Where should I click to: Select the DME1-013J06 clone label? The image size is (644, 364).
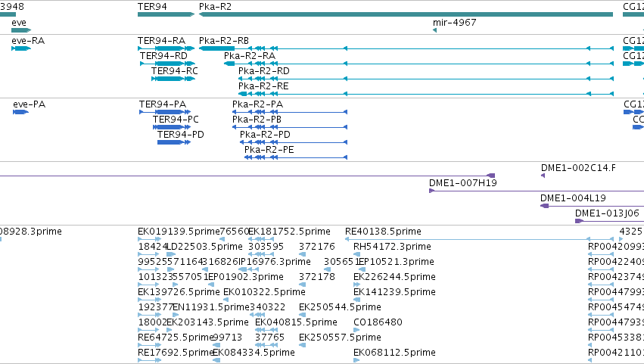(607, 213)
